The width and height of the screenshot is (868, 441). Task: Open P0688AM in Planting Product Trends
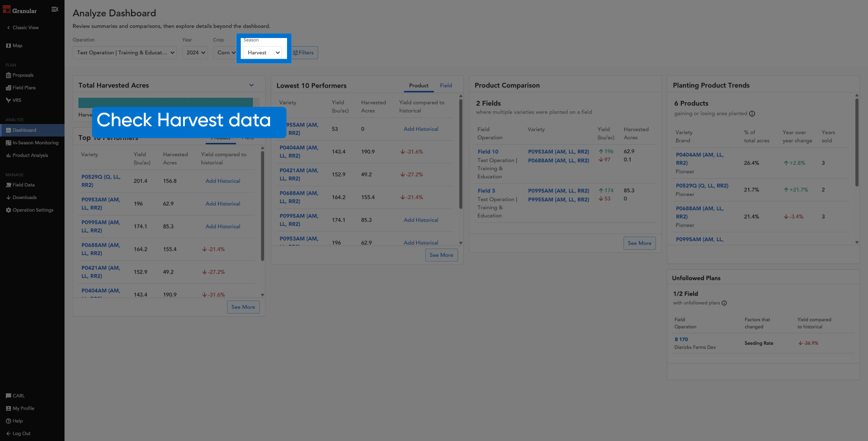(700, 213)
